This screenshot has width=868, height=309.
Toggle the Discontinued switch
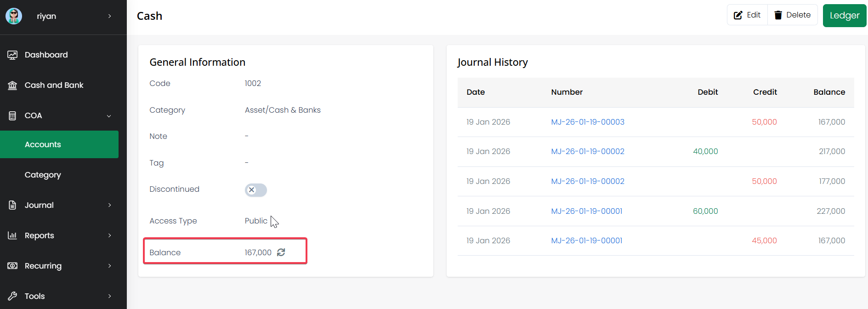255,190
